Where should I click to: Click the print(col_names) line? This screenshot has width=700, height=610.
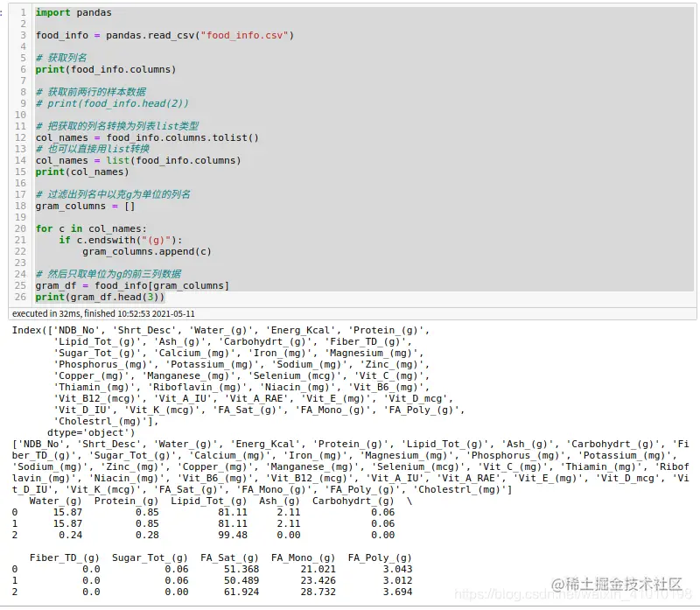[82, 172]
